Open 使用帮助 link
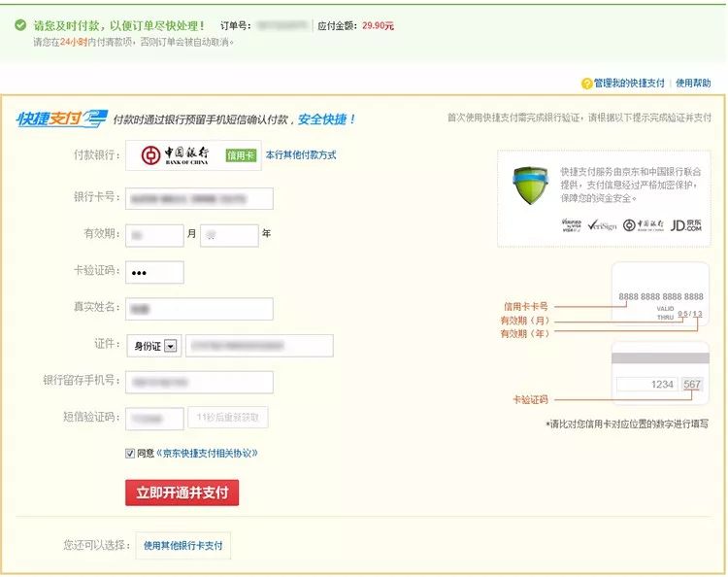 693,84
